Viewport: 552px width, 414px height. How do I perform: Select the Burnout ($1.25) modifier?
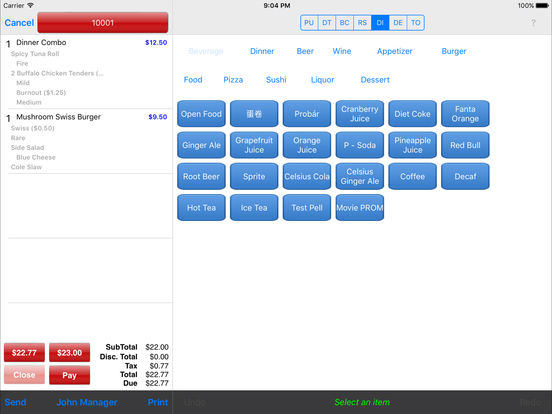tap(41, 93)
